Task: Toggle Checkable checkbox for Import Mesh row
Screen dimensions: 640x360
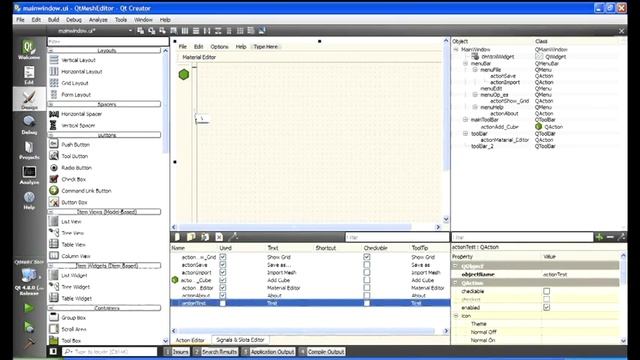Action: [367, 272]
